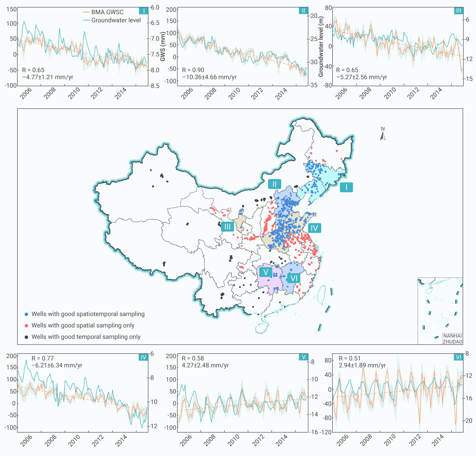Click the panel I badge in top-left chart
The image size is (476, 456).
point(143,11)
